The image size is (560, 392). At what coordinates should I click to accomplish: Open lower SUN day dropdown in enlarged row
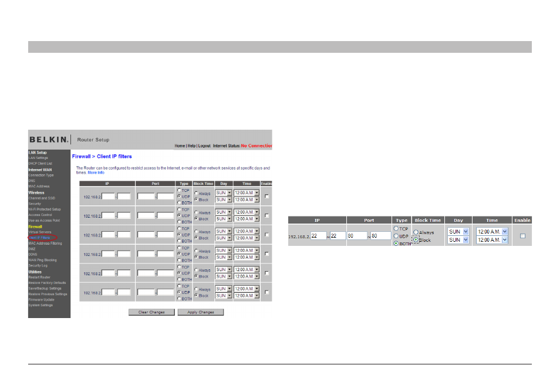[458, 240]
